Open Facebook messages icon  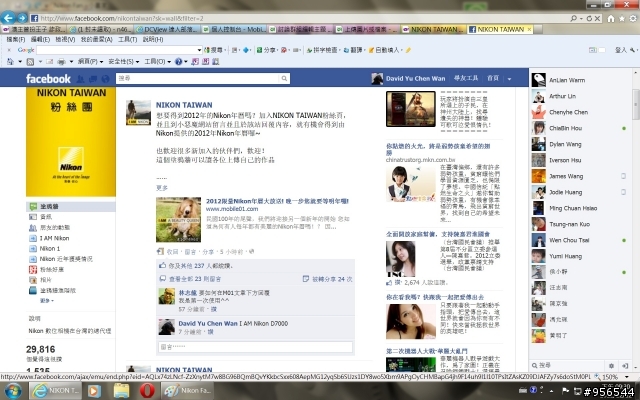(x=93, y=78)
